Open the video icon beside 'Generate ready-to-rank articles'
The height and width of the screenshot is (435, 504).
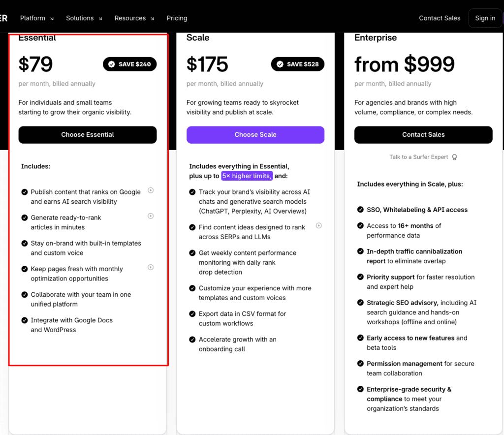[x=151, y=216]
